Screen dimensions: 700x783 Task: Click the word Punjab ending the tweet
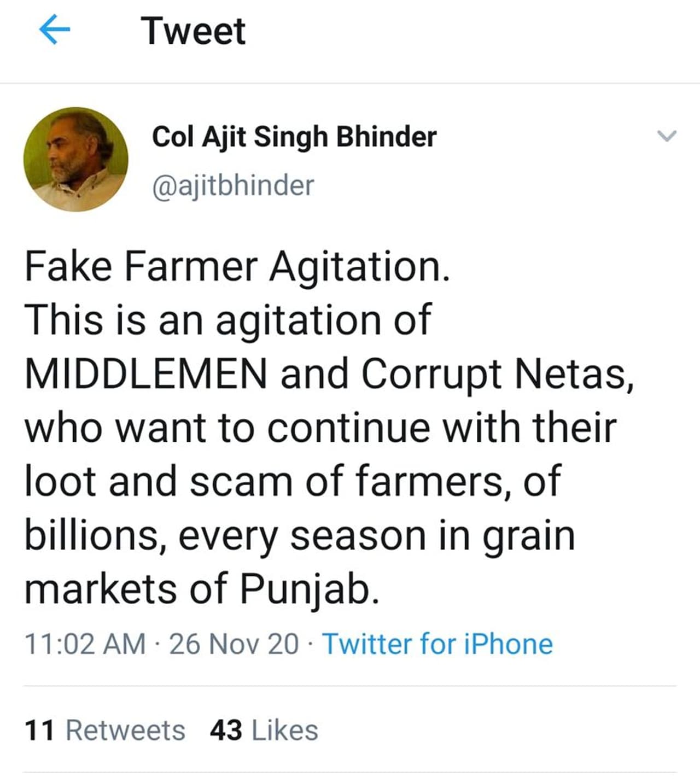(x=309, y=589)
